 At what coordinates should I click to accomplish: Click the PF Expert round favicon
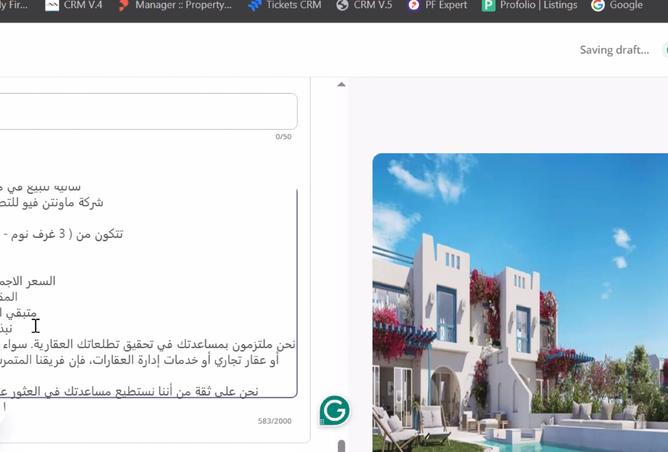click(x=414, y=5)
